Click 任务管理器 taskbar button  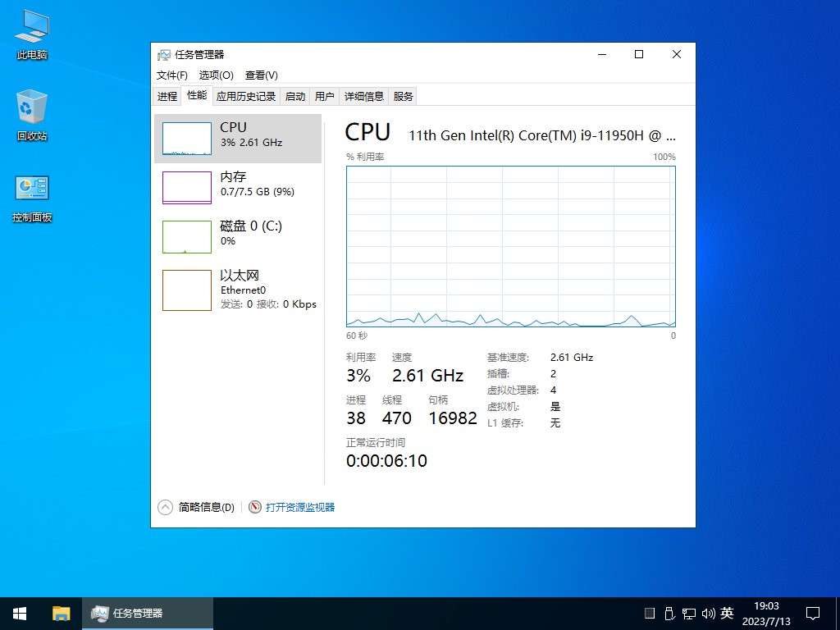[x=148, y=614]
